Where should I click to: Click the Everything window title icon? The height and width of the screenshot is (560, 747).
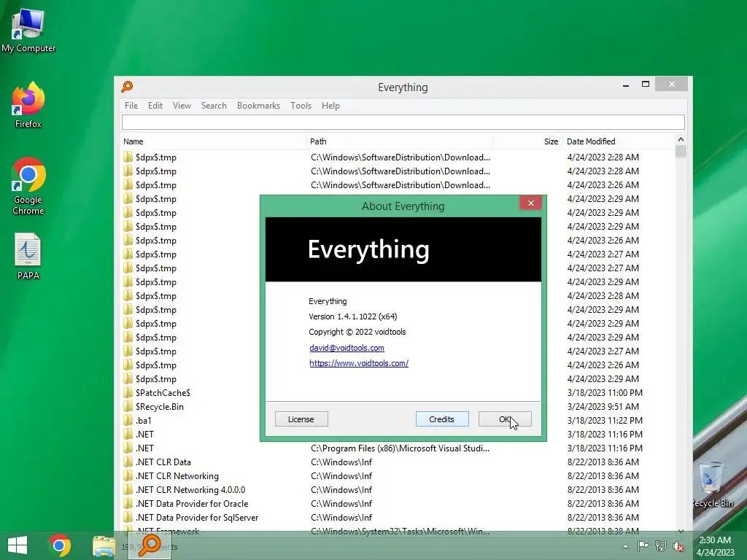[x=127, y=87]
